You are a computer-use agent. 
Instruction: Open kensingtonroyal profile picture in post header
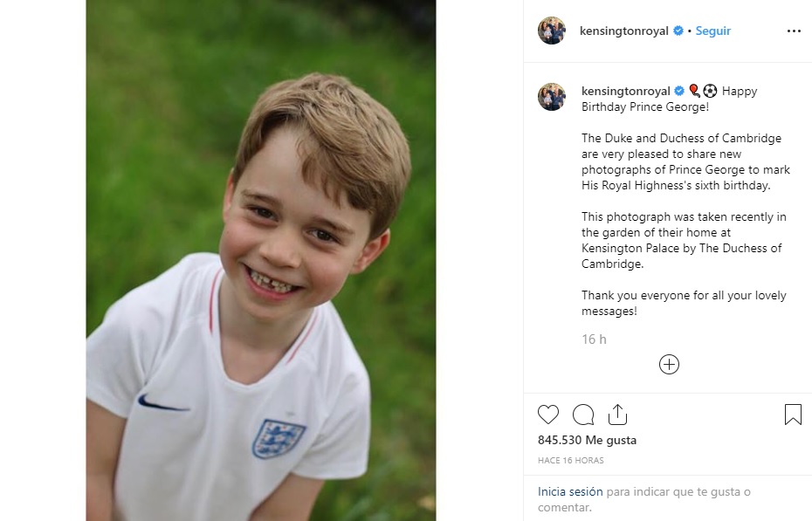point(552,31)
